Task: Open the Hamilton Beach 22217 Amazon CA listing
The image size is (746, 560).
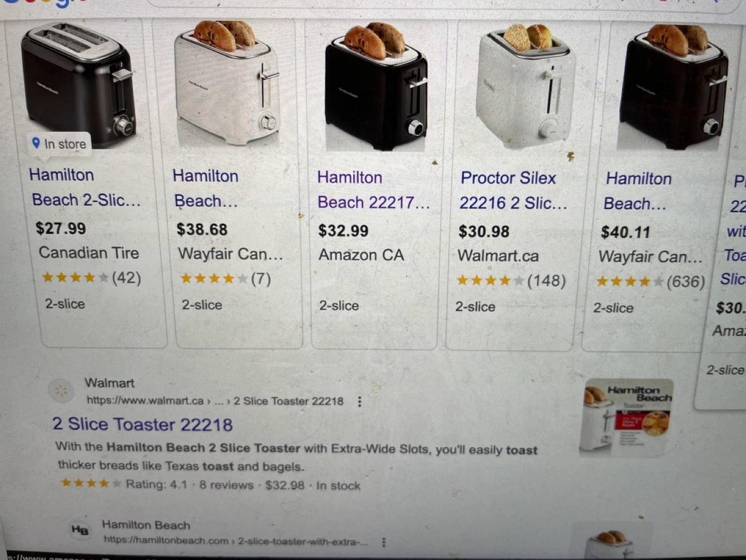Action: 374,190
